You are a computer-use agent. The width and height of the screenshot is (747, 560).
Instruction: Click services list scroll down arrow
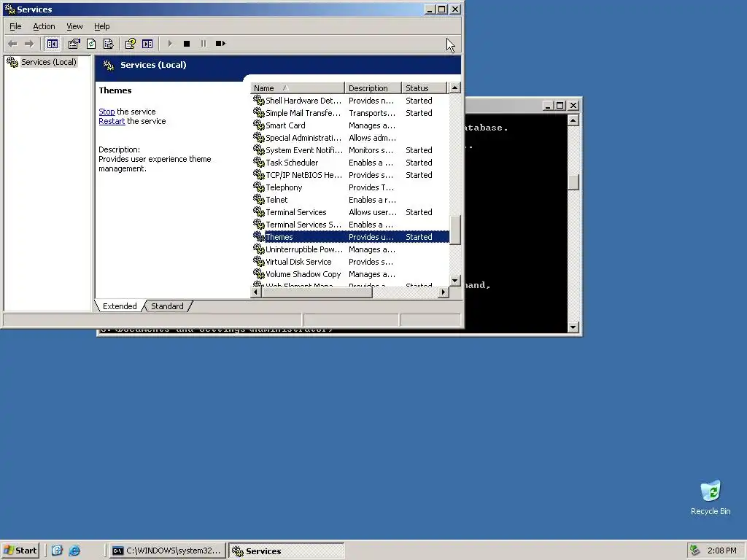[x=455, y=281]
